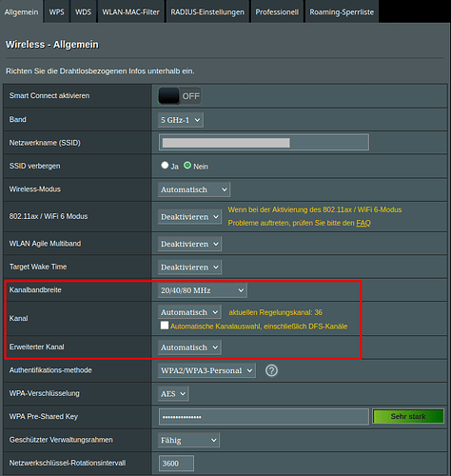Switch to the RADIUS-Einstellungen tab
451x476 pixels.
(207, 12)
